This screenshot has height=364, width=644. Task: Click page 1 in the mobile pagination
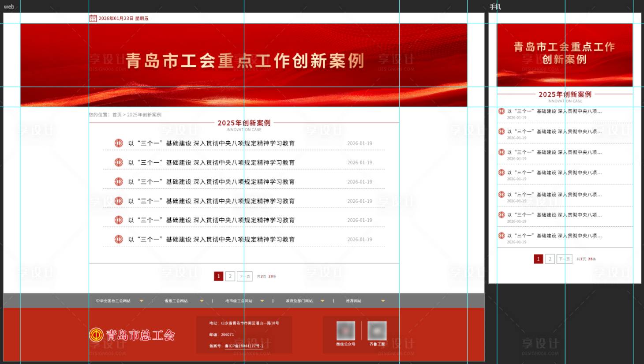pyautogui.click(x=539, y=259)
